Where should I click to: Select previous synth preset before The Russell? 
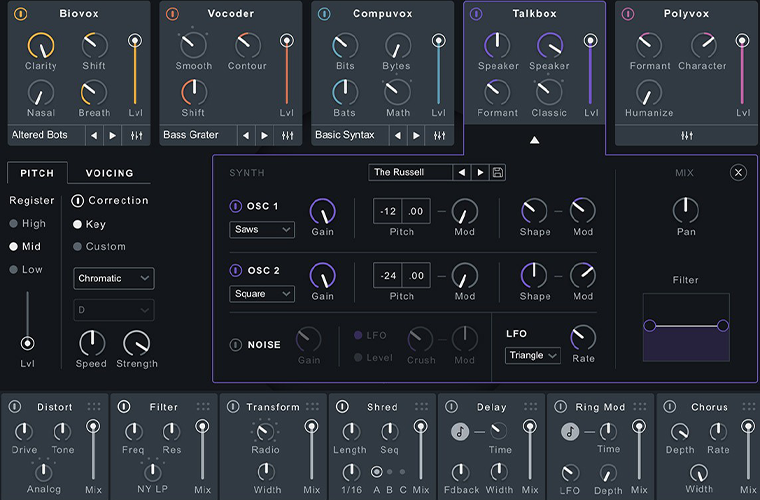tap(462, 172)
